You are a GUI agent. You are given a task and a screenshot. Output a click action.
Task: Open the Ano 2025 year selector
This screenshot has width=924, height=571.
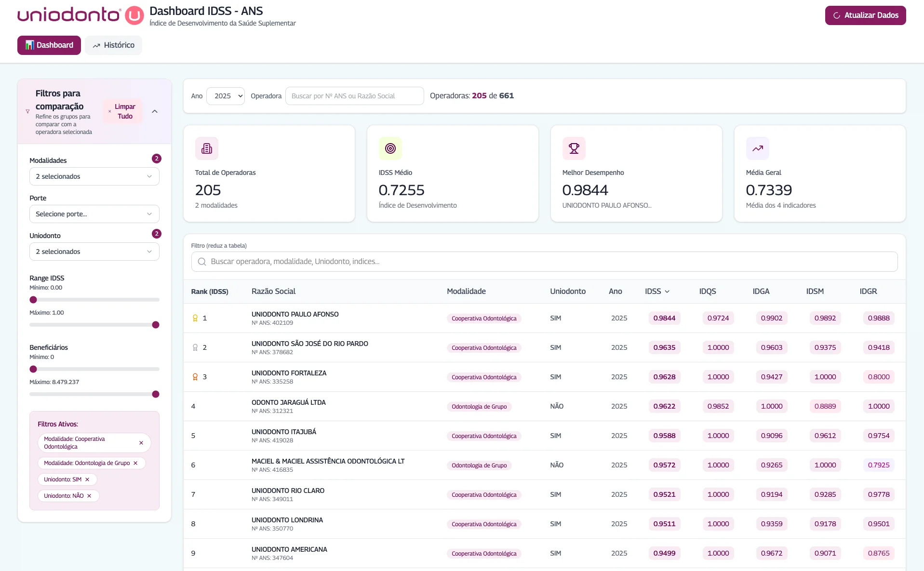pos(226,96)
